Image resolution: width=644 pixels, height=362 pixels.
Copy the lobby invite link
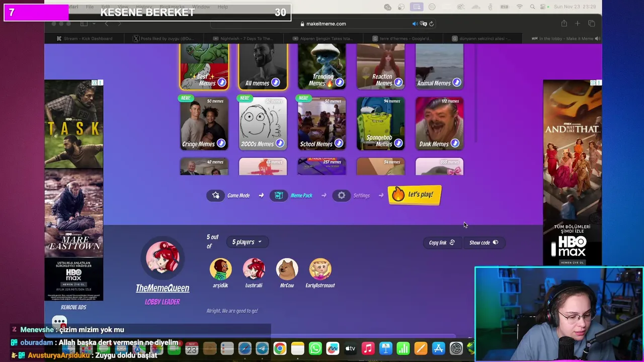(x=441, y=243)
